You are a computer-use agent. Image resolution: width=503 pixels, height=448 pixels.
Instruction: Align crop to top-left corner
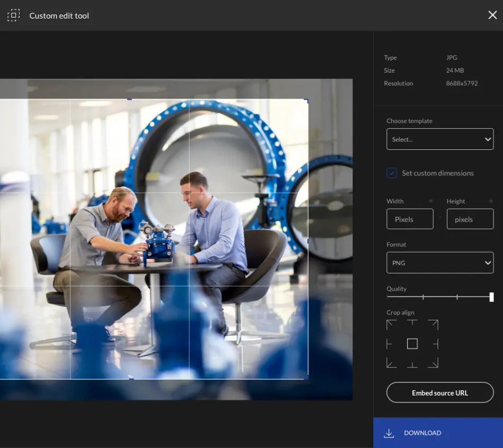tap(391, 325)
